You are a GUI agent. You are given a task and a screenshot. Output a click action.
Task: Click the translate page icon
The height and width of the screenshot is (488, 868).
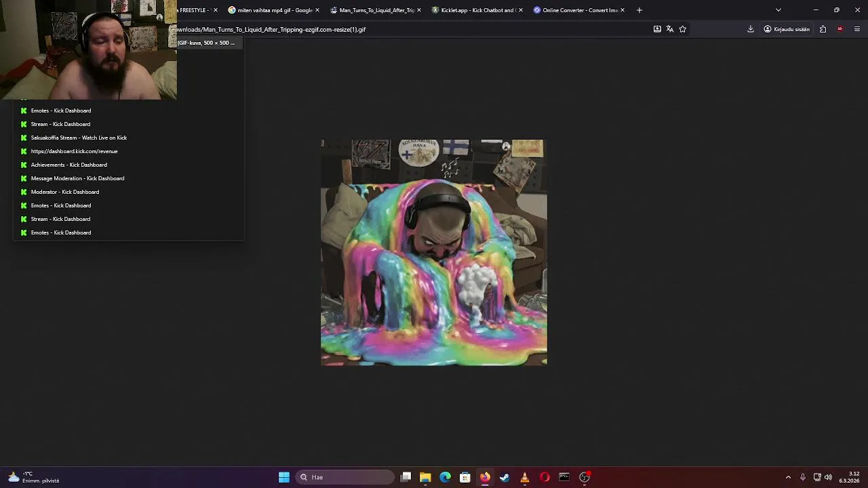(x=670, y=29)
